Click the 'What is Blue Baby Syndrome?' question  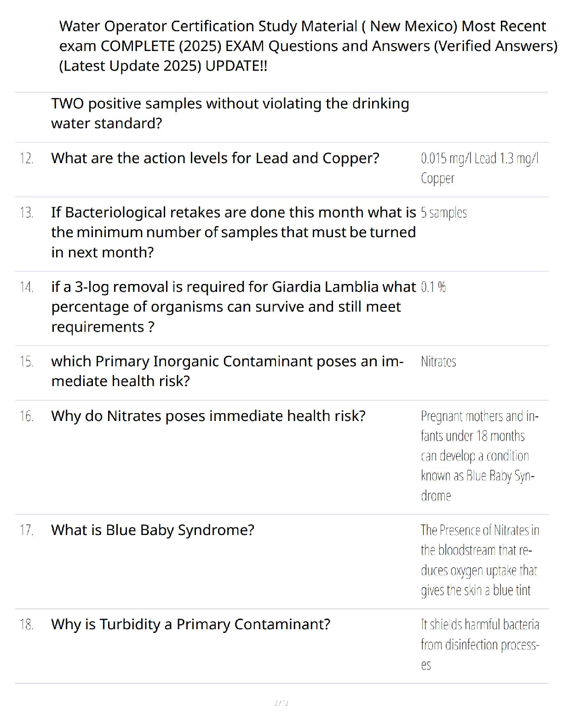click(152, 530)
